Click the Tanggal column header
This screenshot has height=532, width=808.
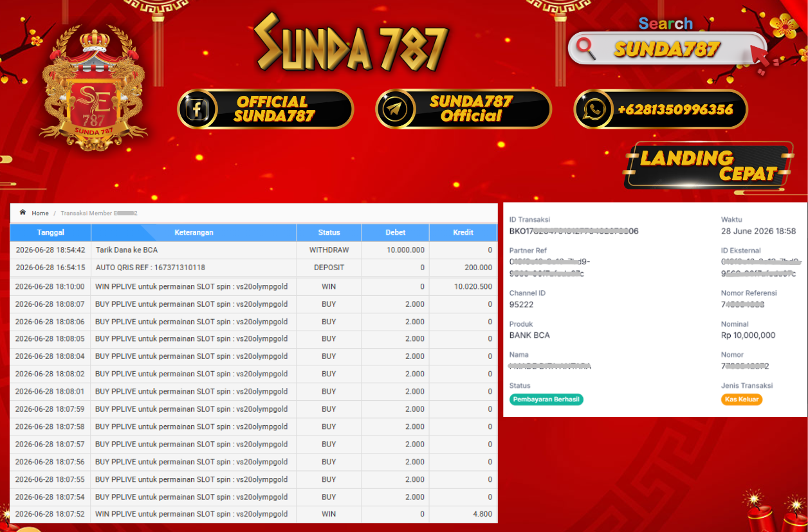(x=50, y=232)
